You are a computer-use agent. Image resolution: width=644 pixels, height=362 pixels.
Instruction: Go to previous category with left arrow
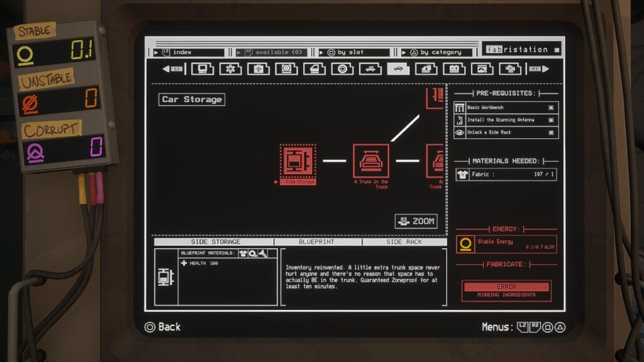pyautogui.click(x=171, y=69)
